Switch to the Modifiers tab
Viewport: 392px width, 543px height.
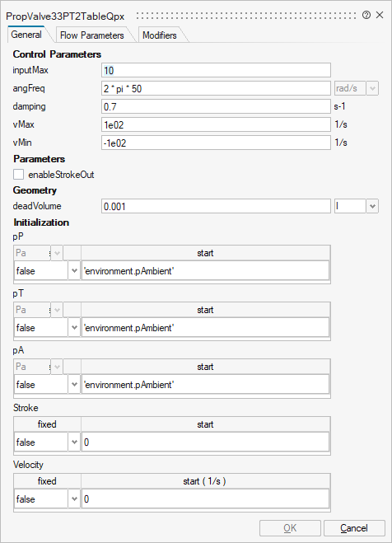[x=160, y=35]
